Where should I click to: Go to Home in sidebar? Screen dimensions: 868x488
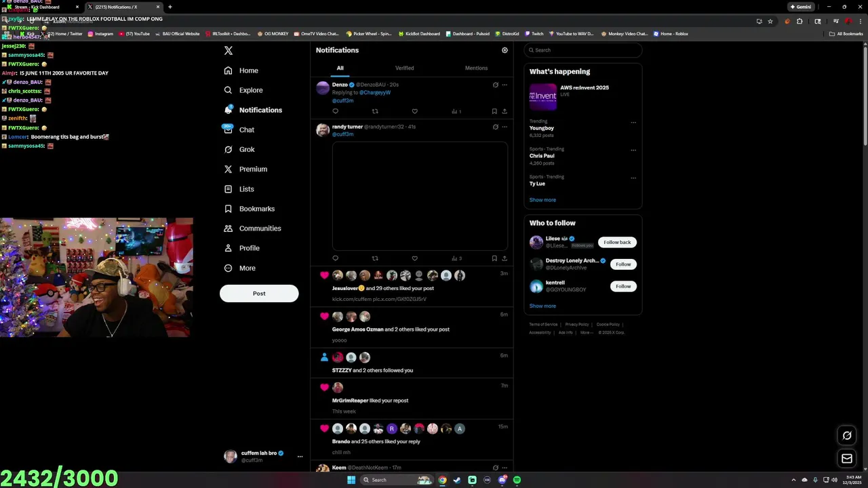[x=241, y=70]
